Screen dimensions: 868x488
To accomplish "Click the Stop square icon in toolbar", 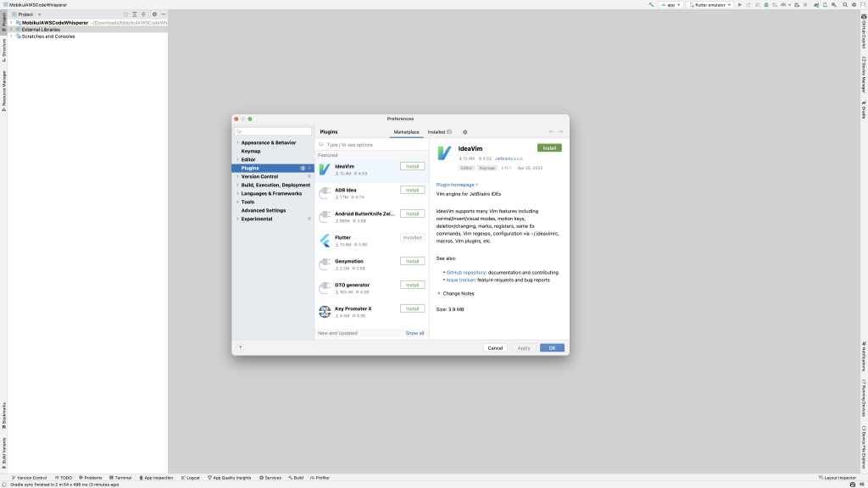I will point(805,5).
